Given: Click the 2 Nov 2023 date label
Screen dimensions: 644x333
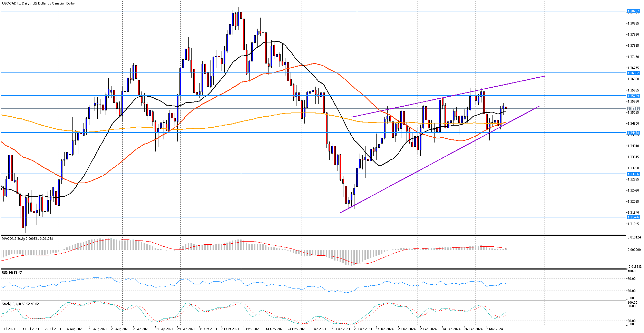Looking at the screenshot, I should click(252, 329).
